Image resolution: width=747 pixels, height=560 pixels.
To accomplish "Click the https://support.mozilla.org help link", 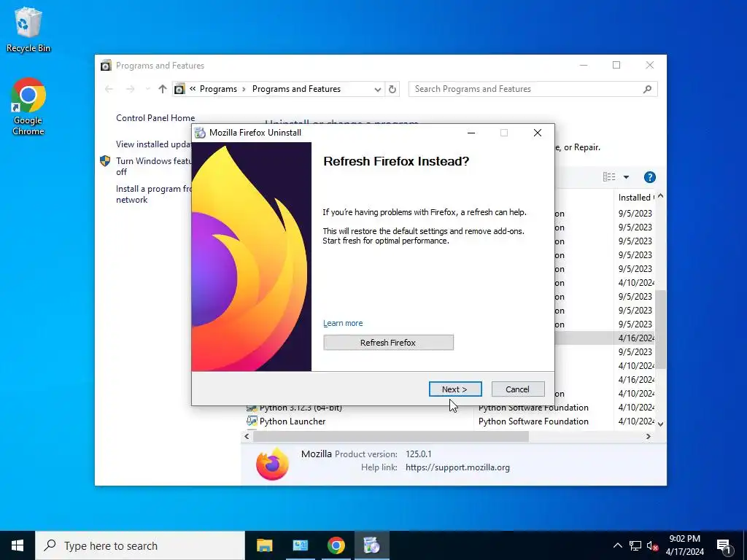I will [457, 467].
